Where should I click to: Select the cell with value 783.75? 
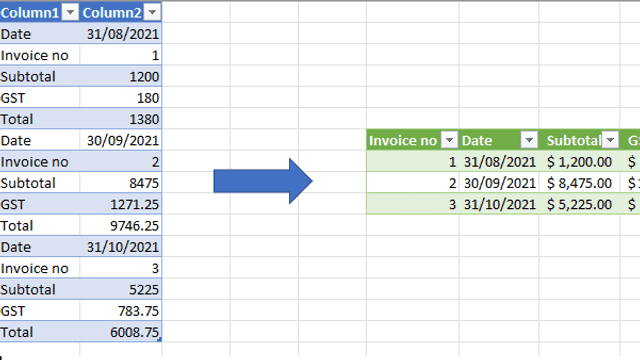click(121, 311)
